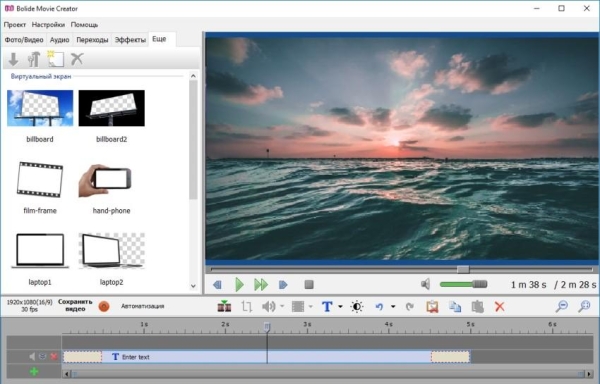The width and height of the screenshot is (600, 384).
Task: Paste the clip from clipboard
Action: (x=478, y=306)
